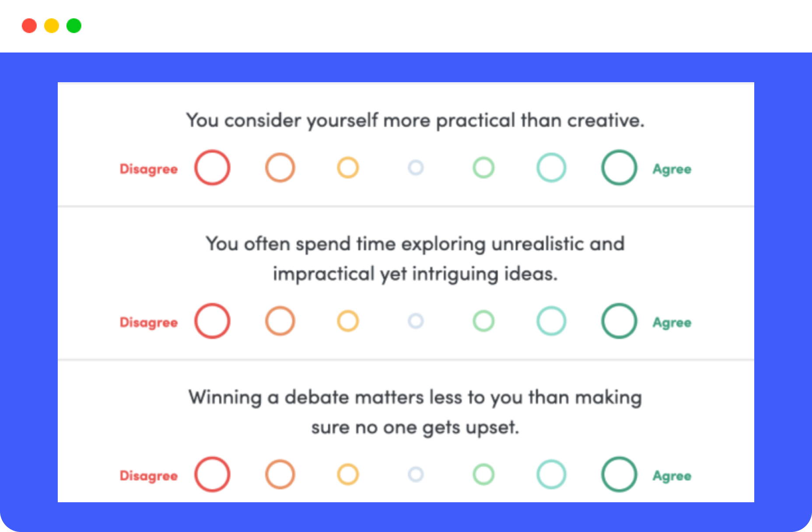Image resolution: width=812 pixels, height=532 pixels.
Task: Pick light green slight agree for practical question
Action: [483, 168]
